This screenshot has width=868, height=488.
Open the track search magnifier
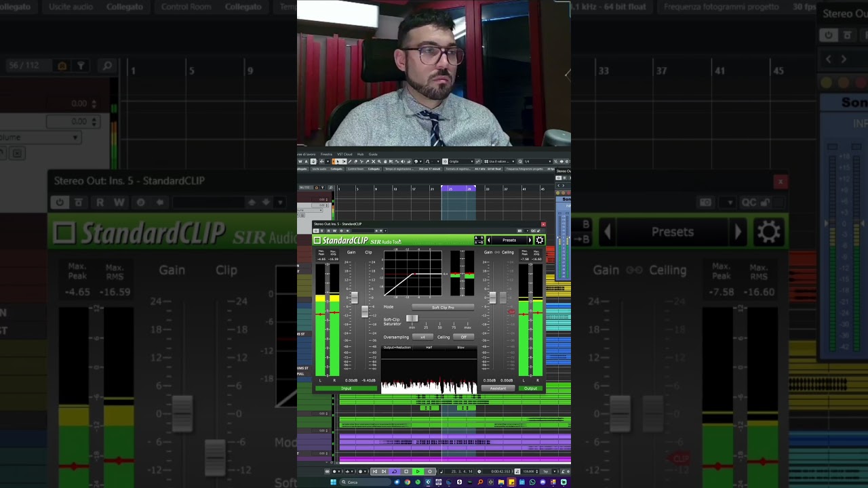pos(331,188)
